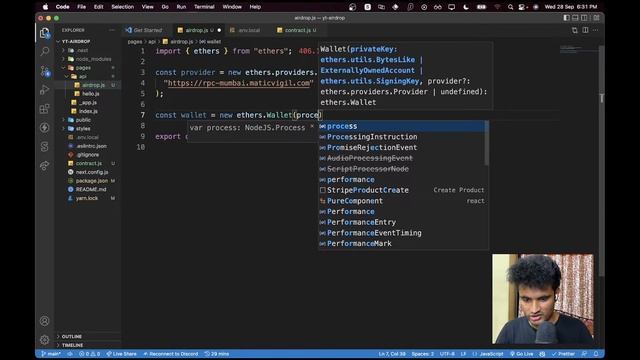The height and width of the screenshot is (360, 640).
Task: Start Live Share from status bar
Action: 121,354
